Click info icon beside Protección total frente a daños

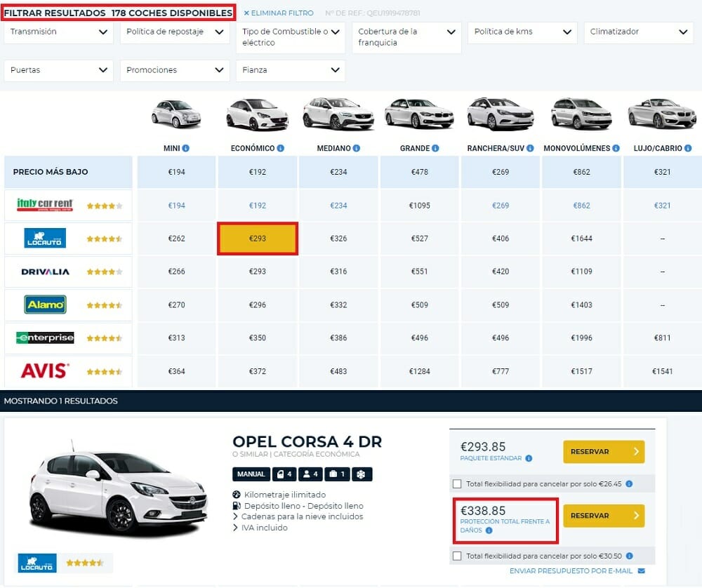point(489,530)
